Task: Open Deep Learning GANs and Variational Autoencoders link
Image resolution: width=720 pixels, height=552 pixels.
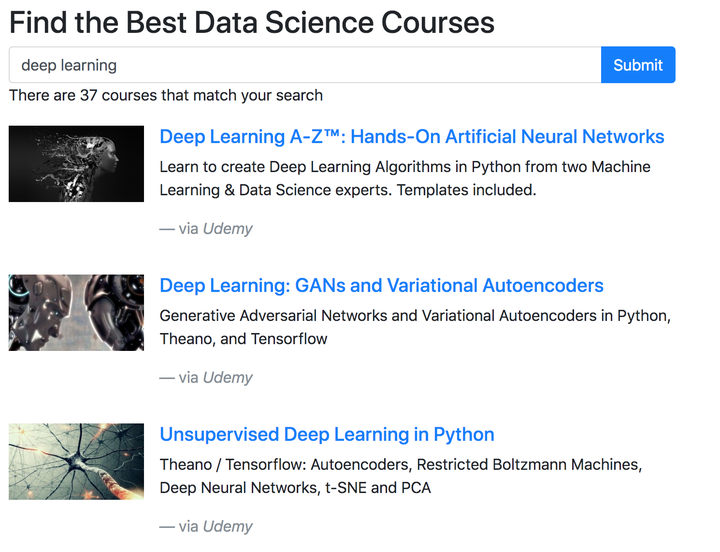Action: [381, 286]
